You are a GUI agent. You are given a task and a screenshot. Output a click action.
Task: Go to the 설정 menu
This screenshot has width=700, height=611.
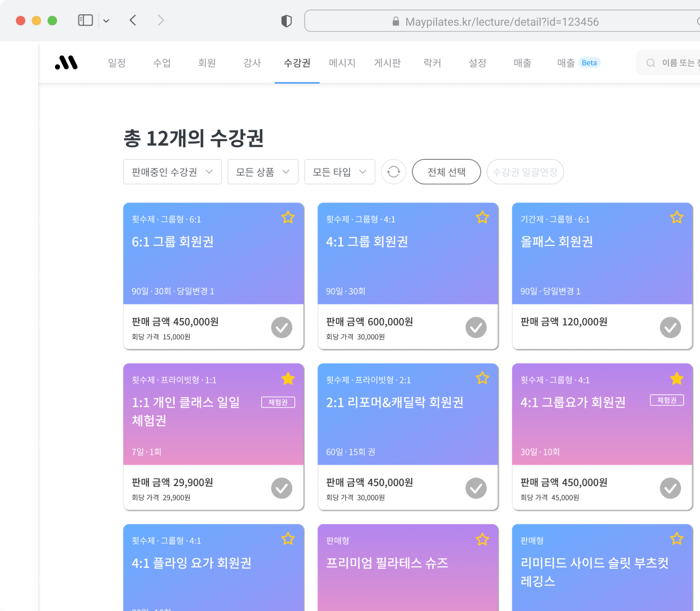click(x=477, y=63)
